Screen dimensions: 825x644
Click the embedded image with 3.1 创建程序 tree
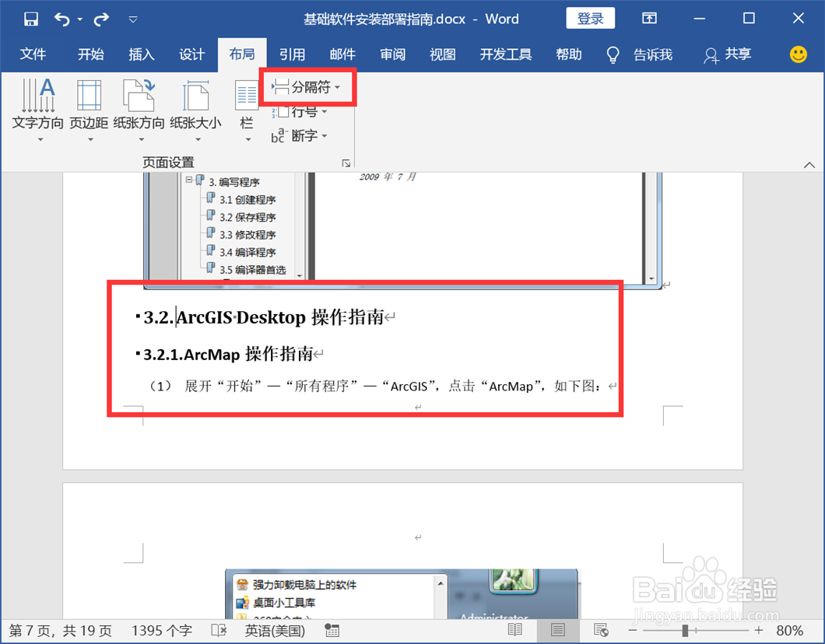(402, 230)
